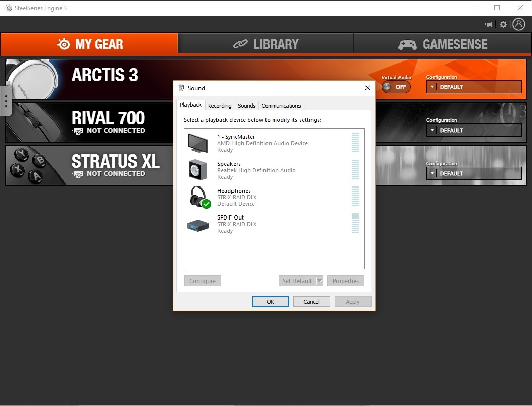Open the settings gear icon
The image size is (532, 406).
coord(503,24)
